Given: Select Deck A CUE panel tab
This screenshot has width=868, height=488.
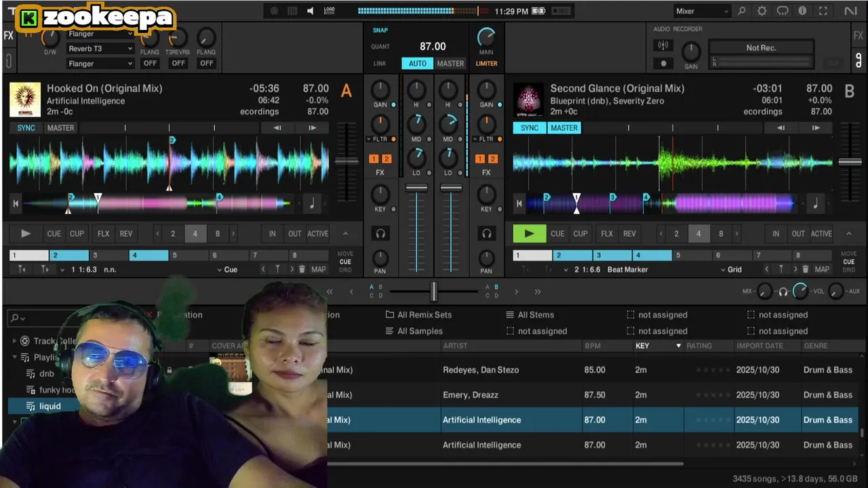Looking at the screenshot, I should point(345,262).
